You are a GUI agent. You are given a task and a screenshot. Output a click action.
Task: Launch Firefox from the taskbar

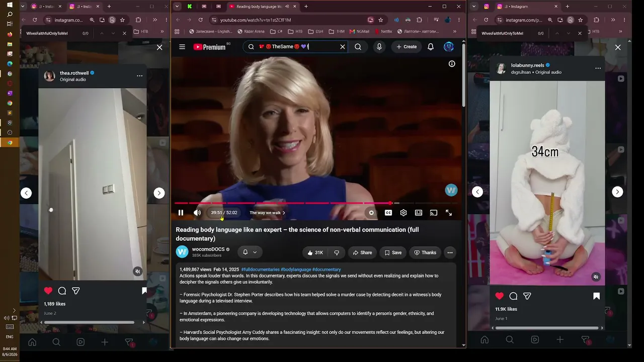10,34
